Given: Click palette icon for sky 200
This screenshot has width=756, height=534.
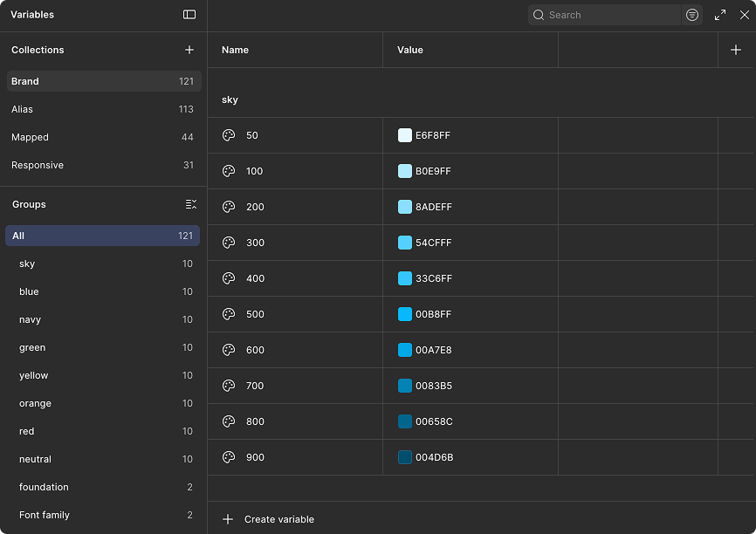Looking at the screenshot, I should click(229, 207).
